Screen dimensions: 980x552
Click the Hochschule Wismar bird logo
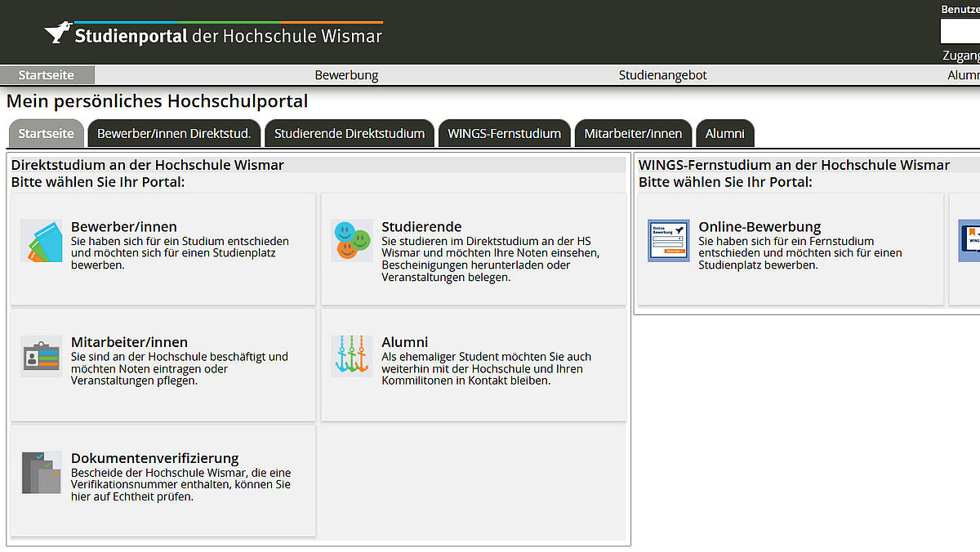click(x=57, y=33)
